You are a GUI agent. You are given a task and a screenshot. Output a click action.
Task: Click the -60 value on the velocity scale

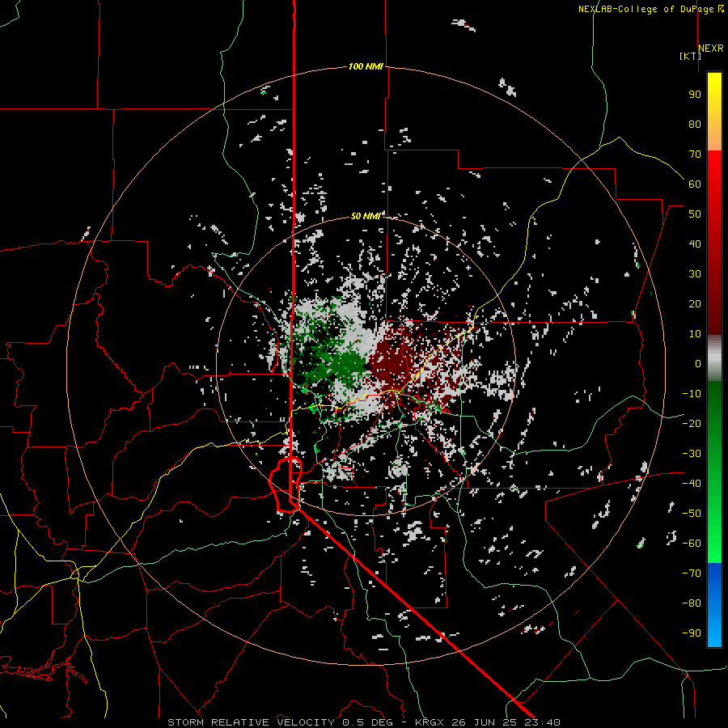[x=692, y=544]
